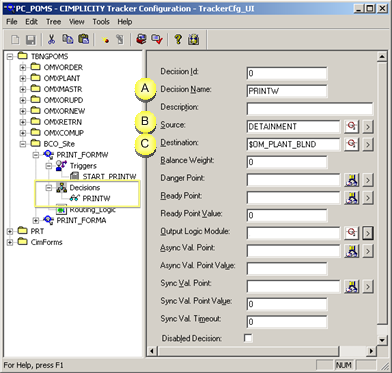Screen dimensions: 392x373
Task: Click the toolbar icon left of red stack
Action: [x=120, y=40]
